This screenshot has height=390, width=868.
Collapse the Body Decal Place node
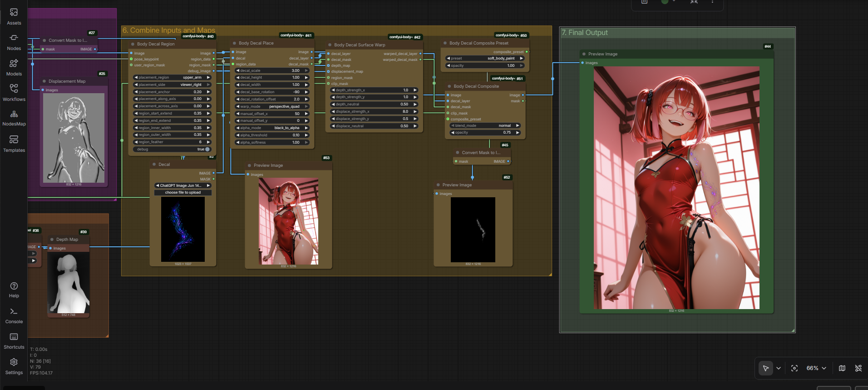click(235, 43)
